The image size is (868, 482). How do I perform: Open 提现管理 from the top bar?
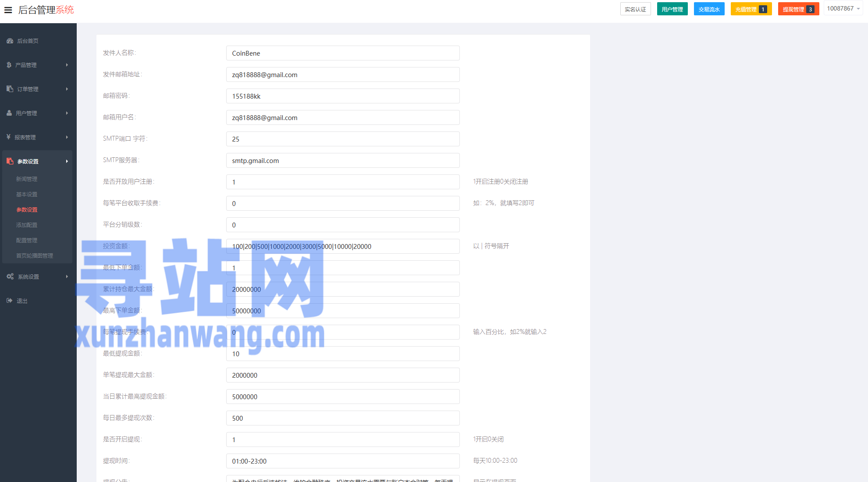tap(798, 9)
